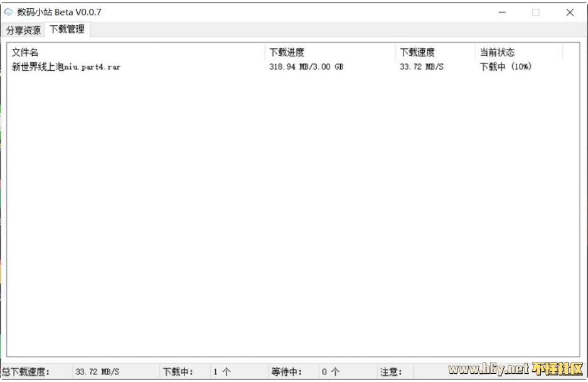Close the 数码小站 Beta window
The height and width of the screenshot is (382, 588).
(570, 12)
